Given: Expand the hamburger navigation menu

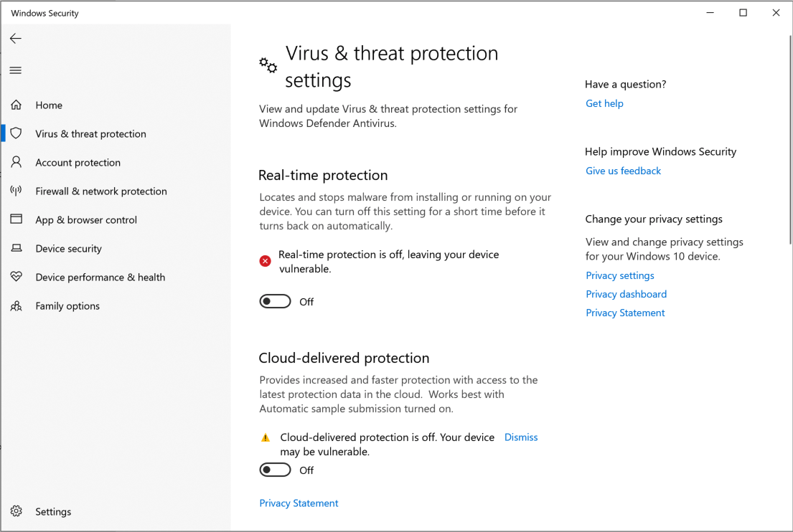Looking at the screenshot, I should click(16, 70).
